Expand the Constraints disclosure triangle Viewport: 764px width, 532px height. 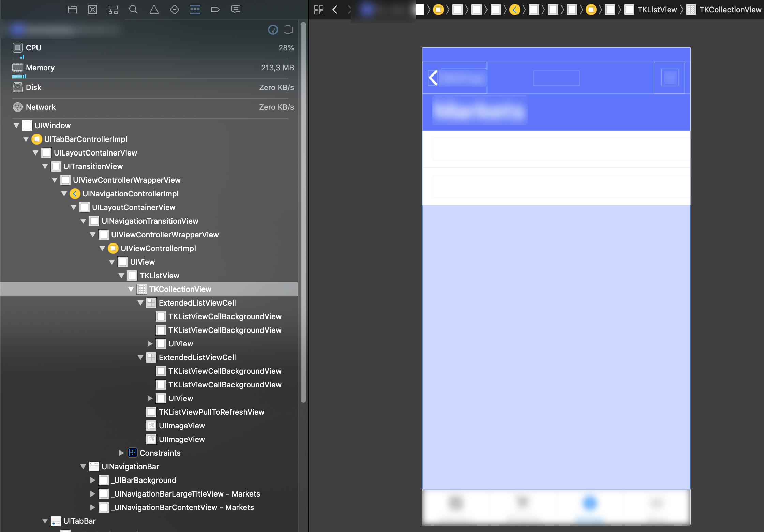tap(121, 453)
